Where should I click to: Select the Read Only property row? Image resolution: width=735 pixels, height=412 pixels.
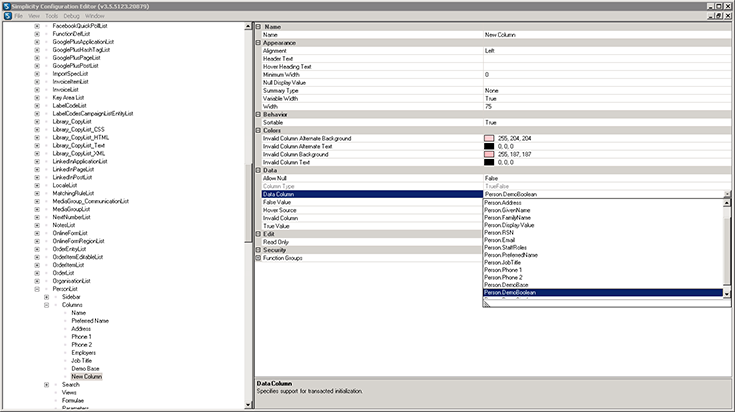click(x=372, y=242)
